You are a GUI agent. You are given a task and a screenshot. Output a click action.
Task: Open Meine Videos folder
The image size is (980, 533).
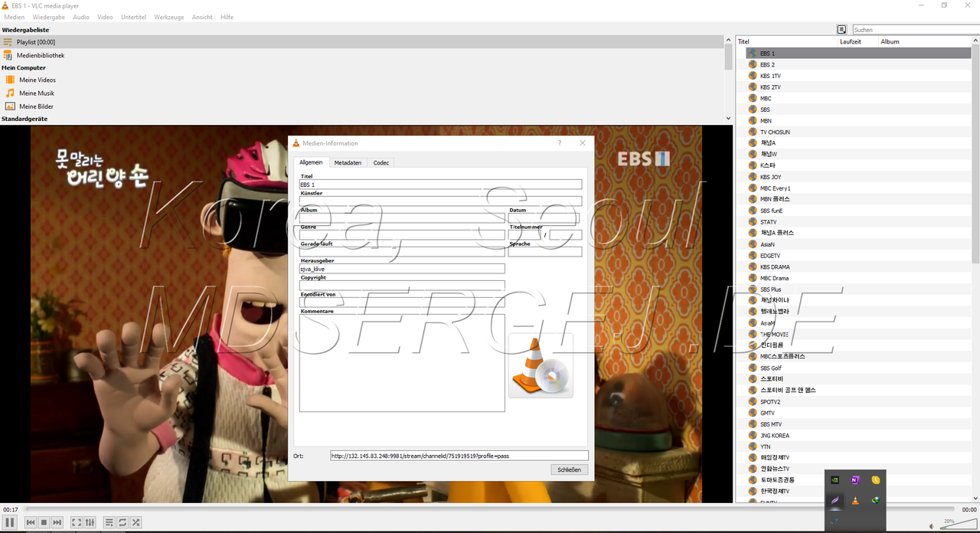click(x=38, y=80)
